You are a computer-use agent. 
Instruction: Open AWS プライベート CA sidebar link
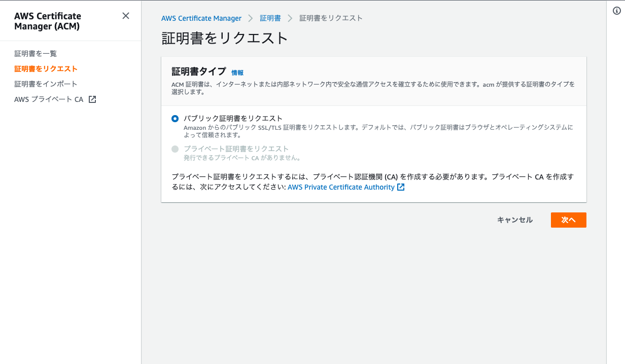coord(49,99)
